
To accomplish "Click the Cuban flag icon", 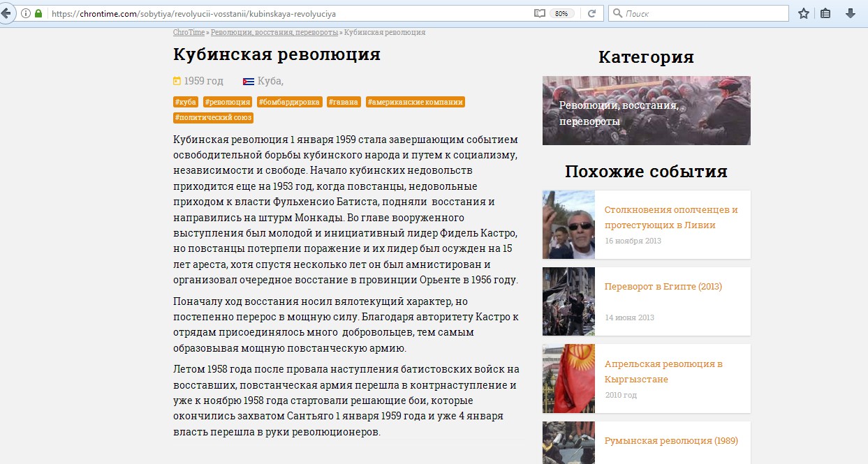I will click(x=249, y=82).
